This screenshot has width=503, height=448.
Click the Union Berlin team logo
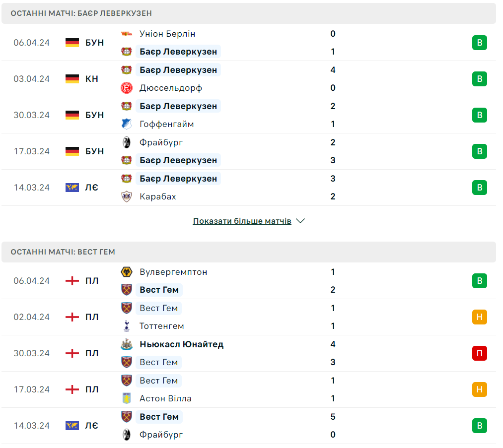(x=127, y=34)
